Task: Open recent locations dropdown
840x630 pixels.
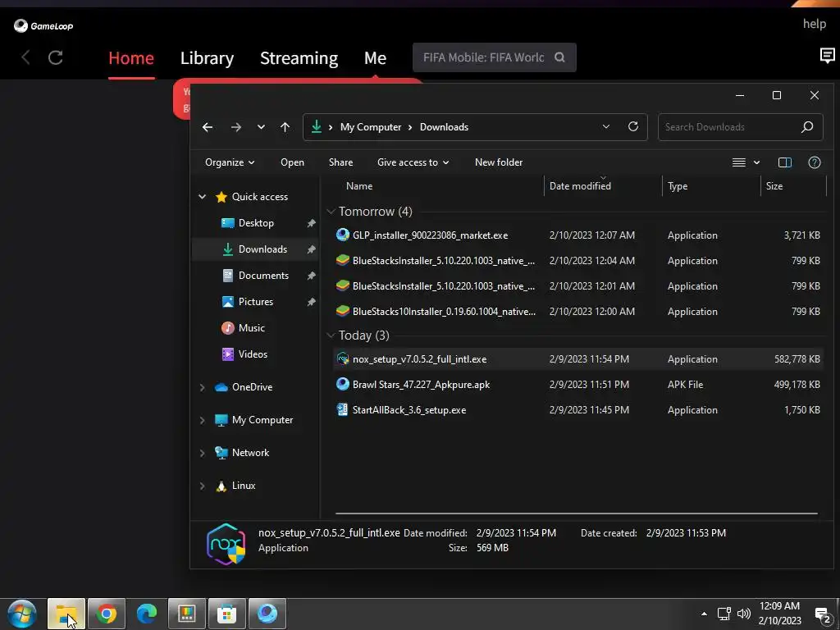Action: pyautogui.click(x=261, y=127)
